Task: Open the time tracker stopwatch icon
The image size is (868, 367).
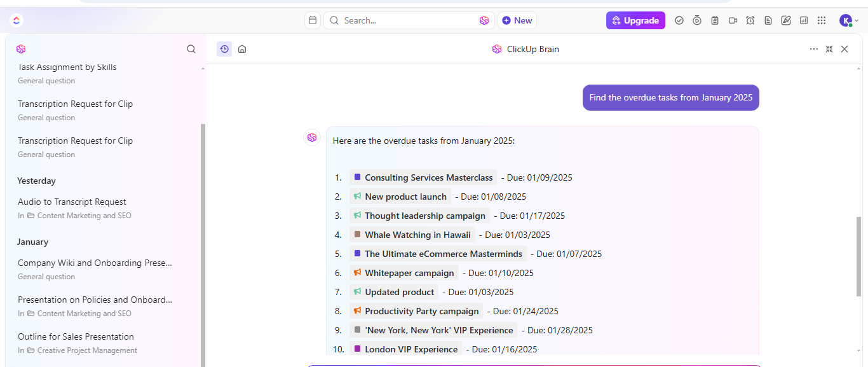Action: [x=697, y=20]
